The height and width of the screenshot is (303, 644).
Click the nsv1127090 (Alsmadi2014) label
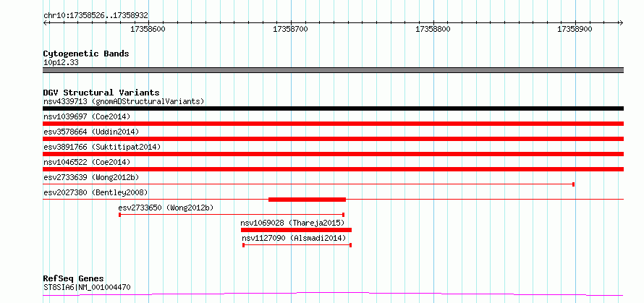click(294, 238)
